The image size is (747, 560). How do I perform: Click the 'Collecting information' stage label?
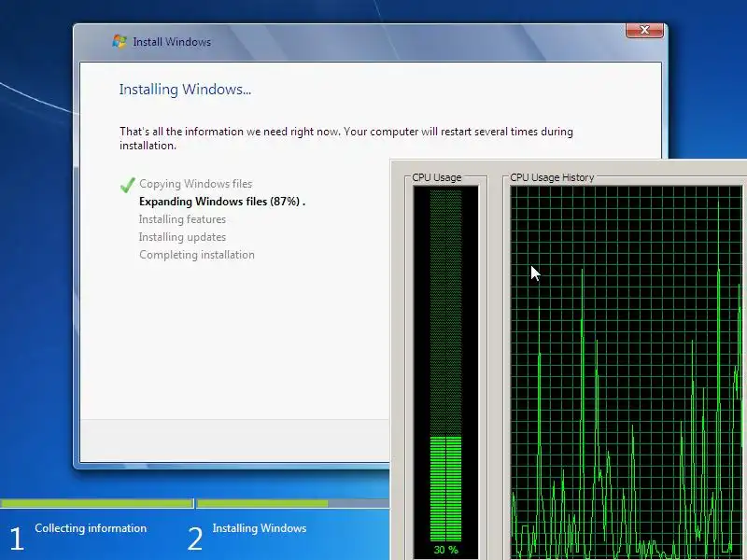pyautogui.click(x=91, y=528)
